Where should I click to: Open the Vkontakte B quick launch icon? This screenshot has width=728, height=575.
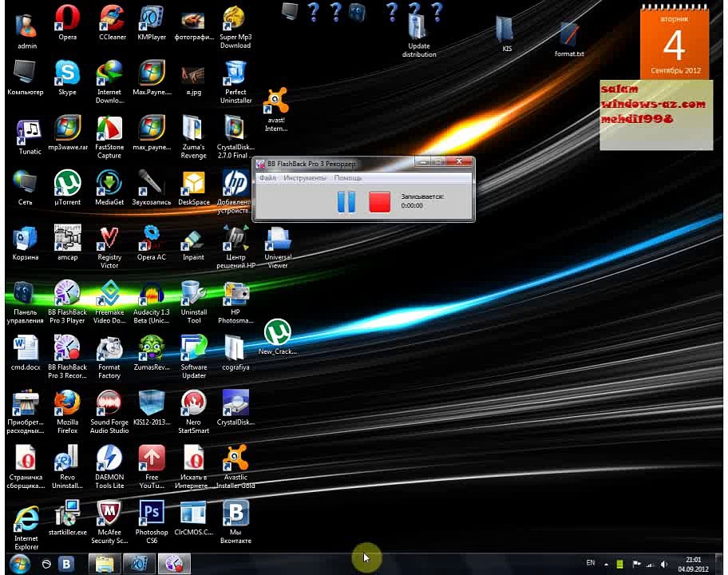66,564
